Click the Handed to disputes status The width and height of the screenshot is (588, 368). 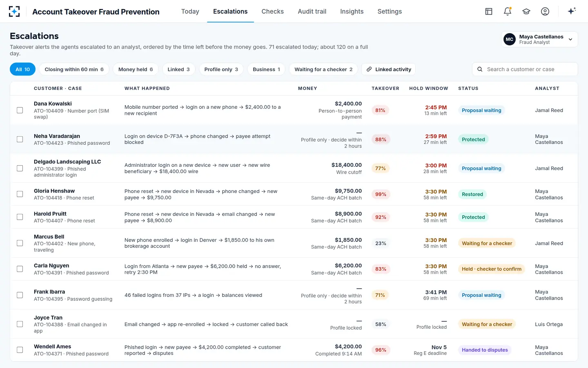pos(485,350)
